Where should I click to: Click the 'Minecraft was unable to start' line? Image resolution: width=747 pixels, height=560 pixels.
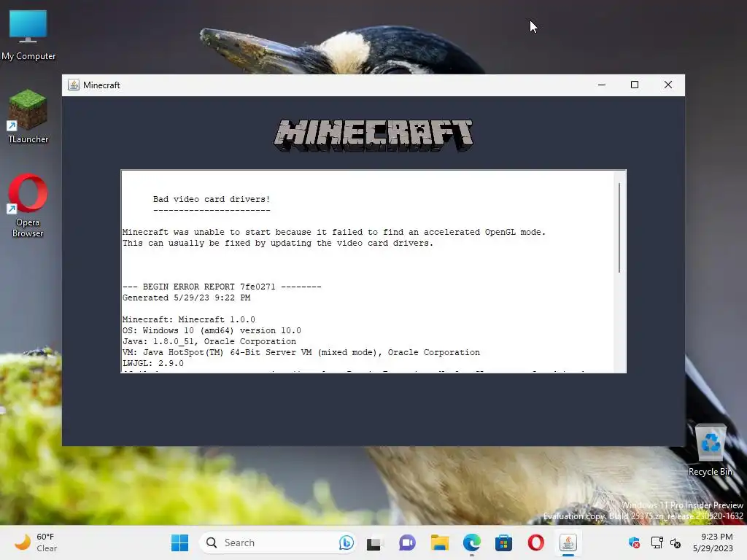pyautogui.click(x=334, y=232)
